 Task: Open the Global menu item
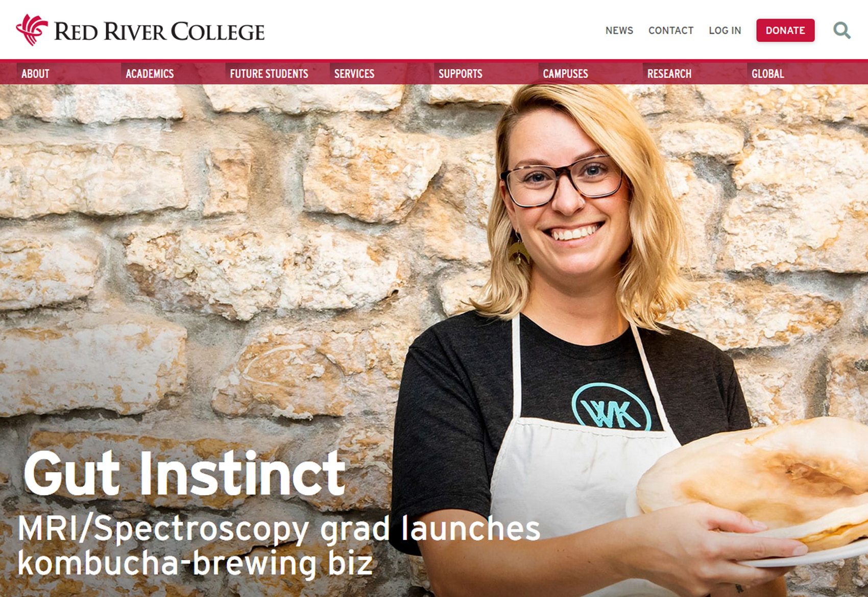pyautogui.click(x=767, y=74)
